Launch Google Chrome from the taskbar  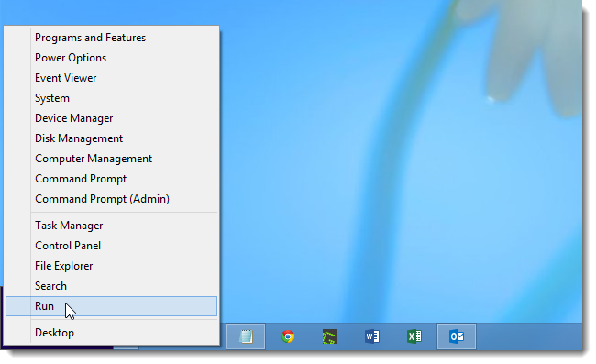pos(288,336)
